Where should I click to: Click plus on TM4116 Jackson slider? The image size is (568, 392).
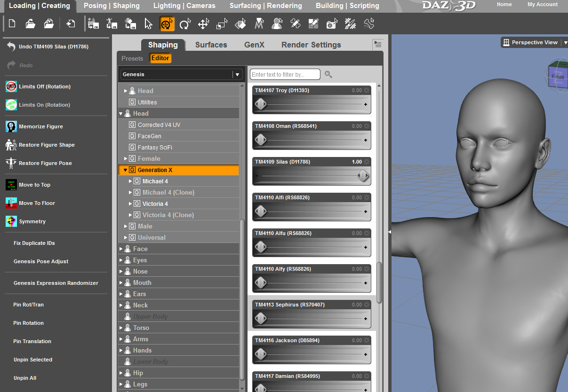(366, 354)
